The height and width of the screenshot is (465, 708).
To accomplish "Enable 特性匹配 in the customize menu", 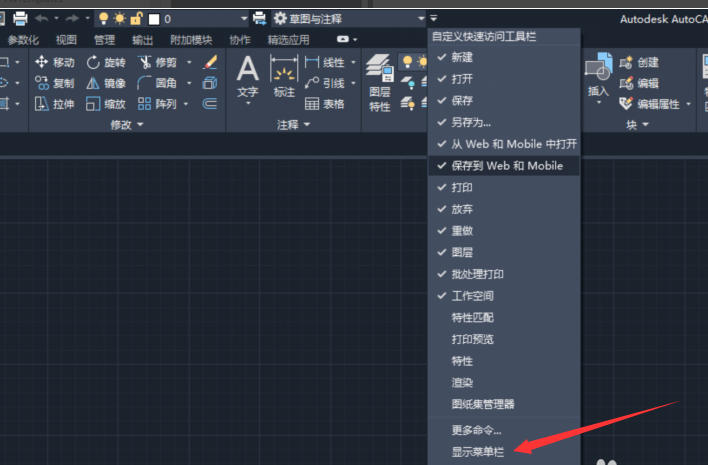I will (503, 317).
